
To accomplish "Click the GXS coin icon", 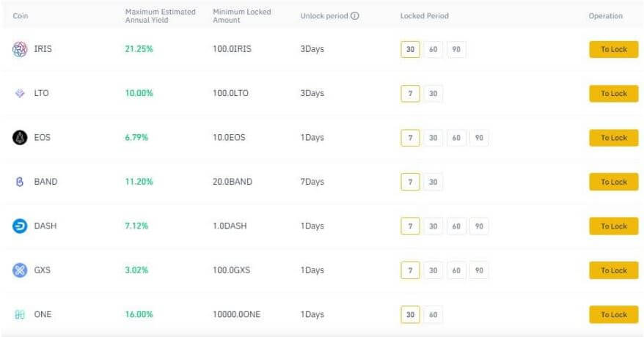I will click(x=20, y=270).
